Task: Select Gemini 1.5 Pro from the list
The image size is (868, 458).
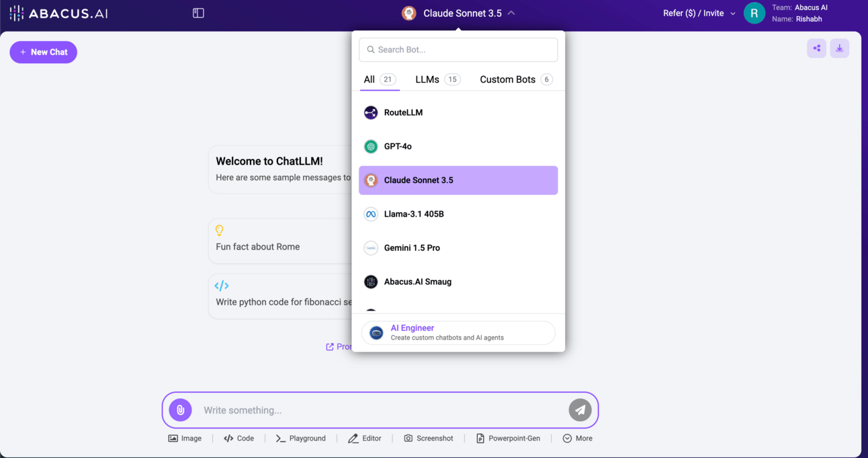Action: pyautogui.click(x=458, y=247)
